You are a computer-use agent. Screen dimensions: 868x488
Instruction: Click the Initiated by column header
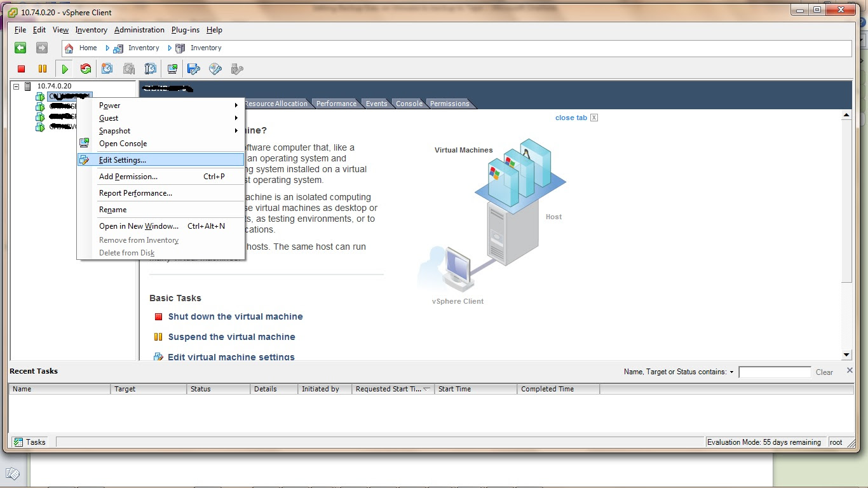(325, 389)
